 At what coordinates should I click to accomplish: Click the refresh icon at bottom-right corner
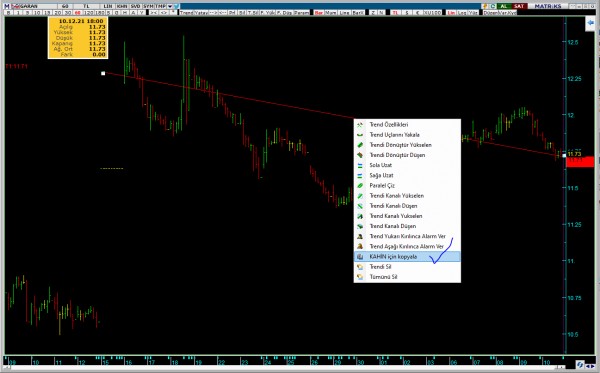(580, 365)
